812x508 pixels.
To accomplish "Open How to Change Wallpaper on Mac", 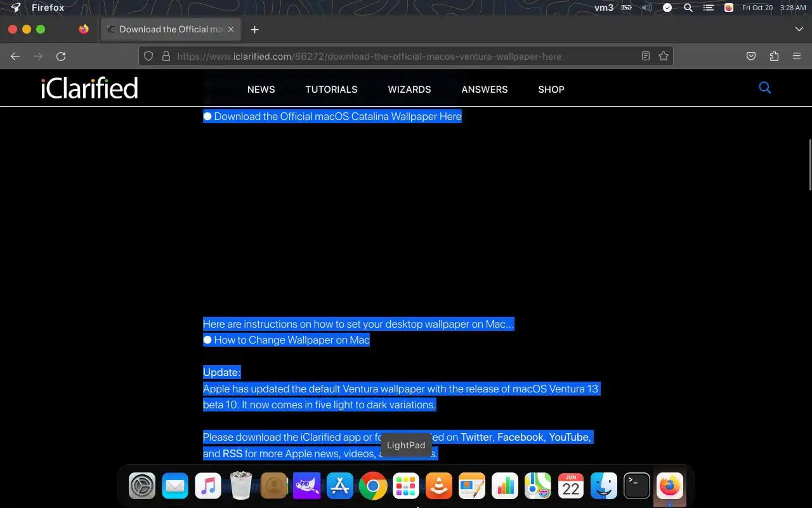I will coord(292,340).
